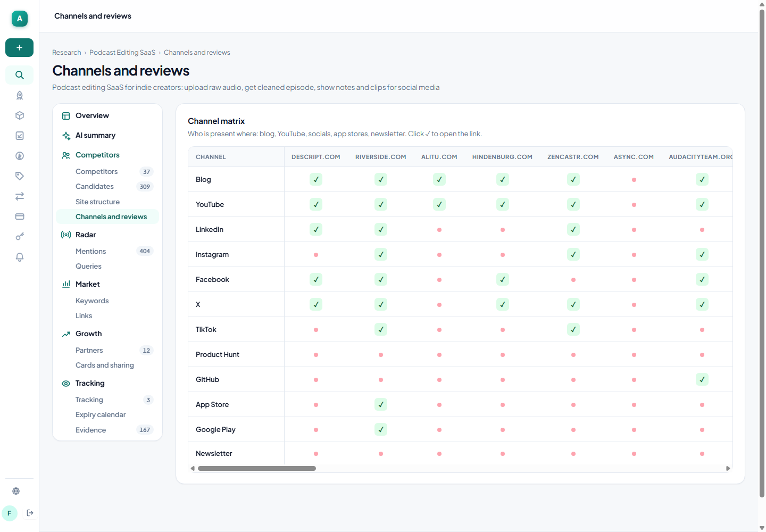Open Audacityteam's Instagram checkmark link
The width and height of the screenshot is (766, 532).
click(x=702, y=254)
